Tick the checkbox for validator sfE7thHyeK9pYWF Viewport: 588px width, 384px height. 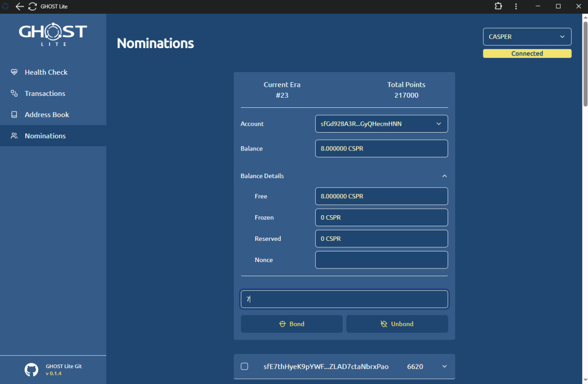(244, 366)
